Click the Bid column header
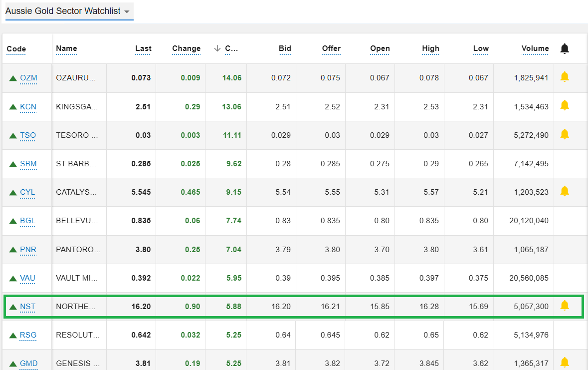Screen dimensions: 588x370 tap(285, 48)
